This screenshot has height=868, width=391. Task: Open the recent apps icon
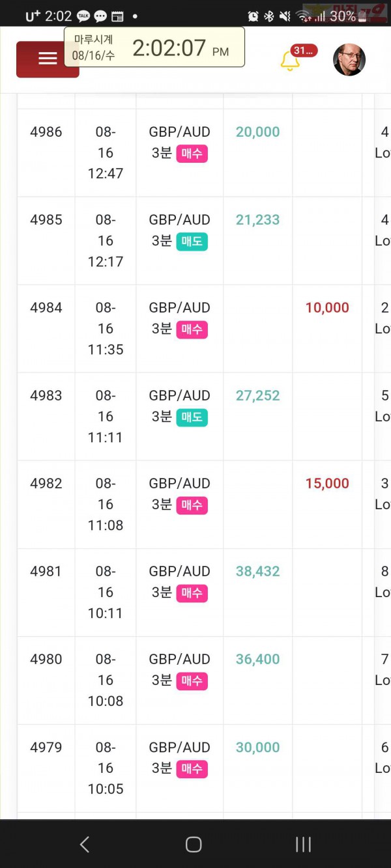(303, 845)
